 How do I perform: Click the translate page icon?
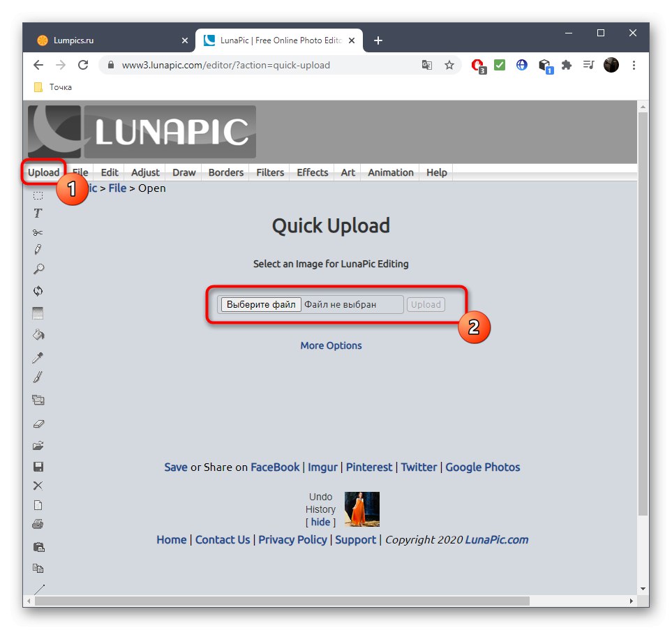pos(427,65)
